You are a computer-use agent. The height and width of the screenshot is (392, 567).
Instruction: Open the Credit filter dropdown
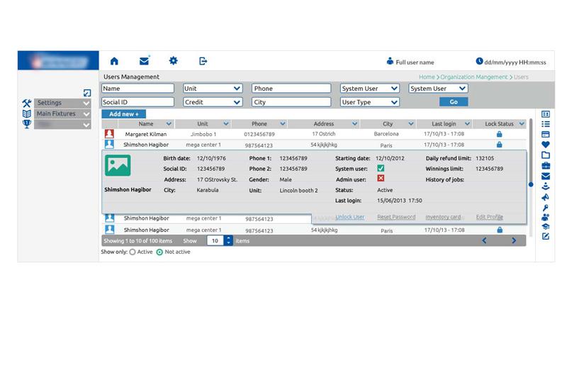coord(213,102)
